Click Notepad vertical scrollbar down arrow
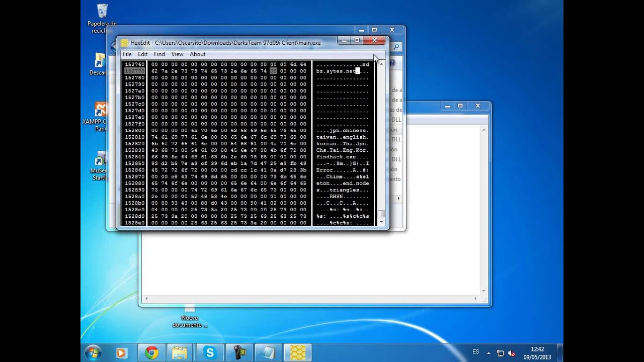Screen dimensions: 644x362 pos(484,291)
